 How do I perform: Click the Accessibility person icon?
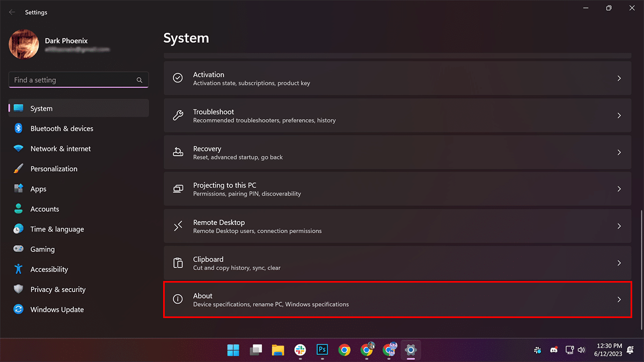pyautogui.click(x=18, y=269)
